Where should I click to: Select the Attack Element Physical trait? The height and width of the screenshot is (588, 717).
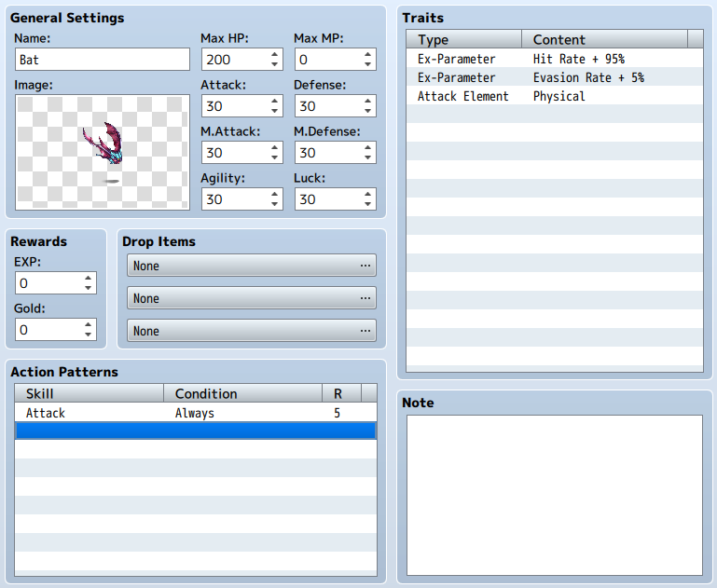554,96
